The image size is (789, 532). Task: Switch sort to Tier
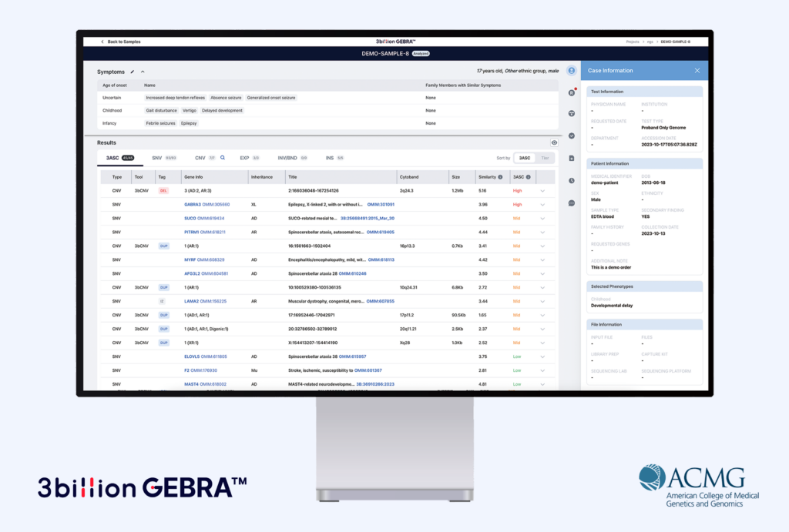(x=546, y=158)
